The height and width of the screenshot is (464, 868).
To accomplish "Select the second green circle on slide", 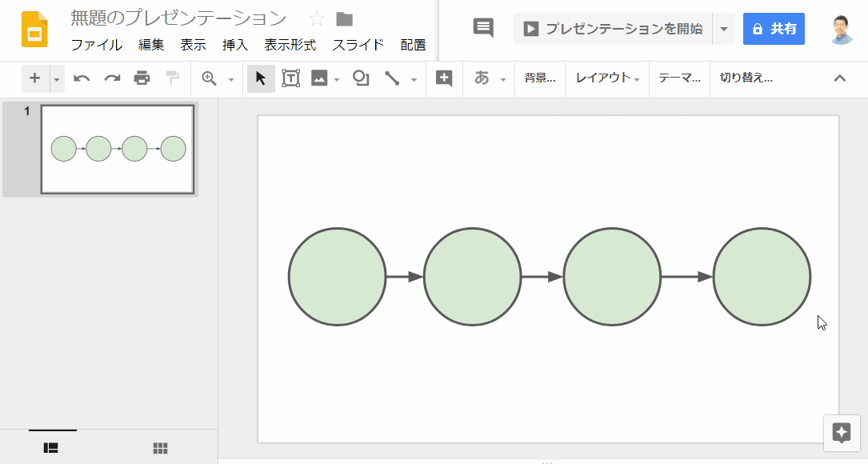I will [472, 277].
